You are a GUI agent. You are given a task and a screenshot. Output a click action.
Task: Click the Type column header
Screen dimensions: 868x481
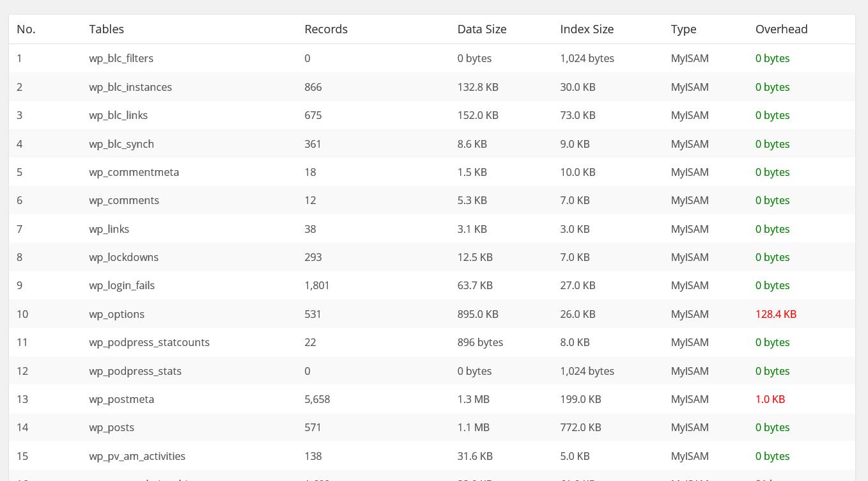click(683, 29)
